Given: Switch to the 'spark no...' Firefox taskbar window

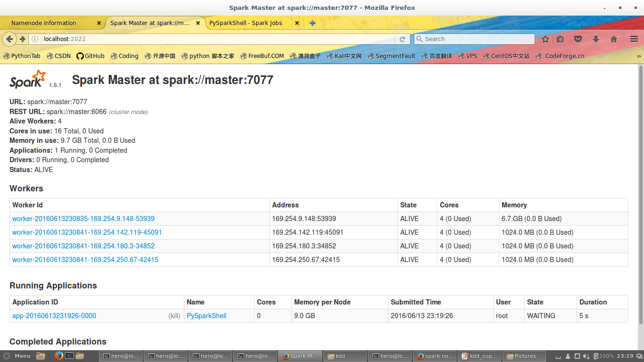Looking at the screenshot, I should coord(435,356).
